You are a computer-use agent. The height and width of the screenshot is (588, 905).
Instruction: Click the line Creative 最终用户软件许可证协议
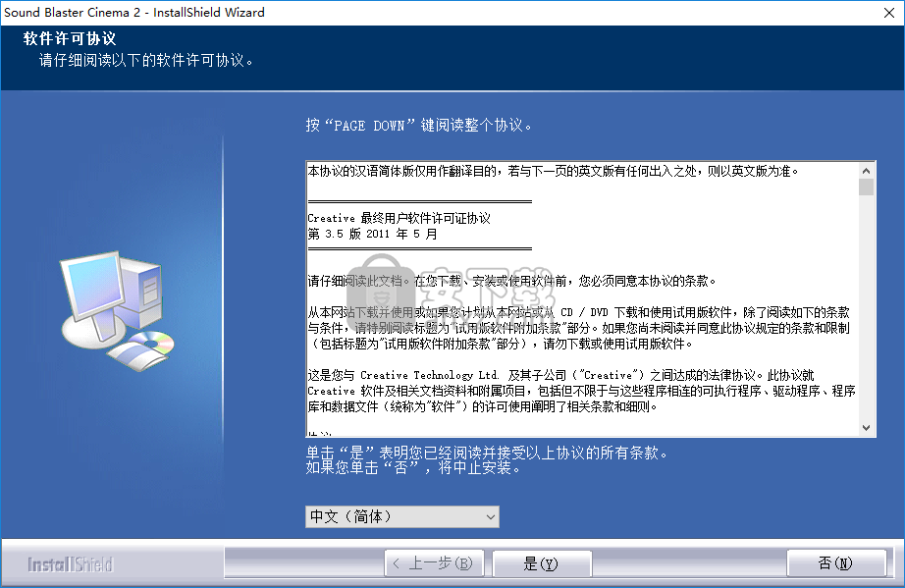(399, 218)
